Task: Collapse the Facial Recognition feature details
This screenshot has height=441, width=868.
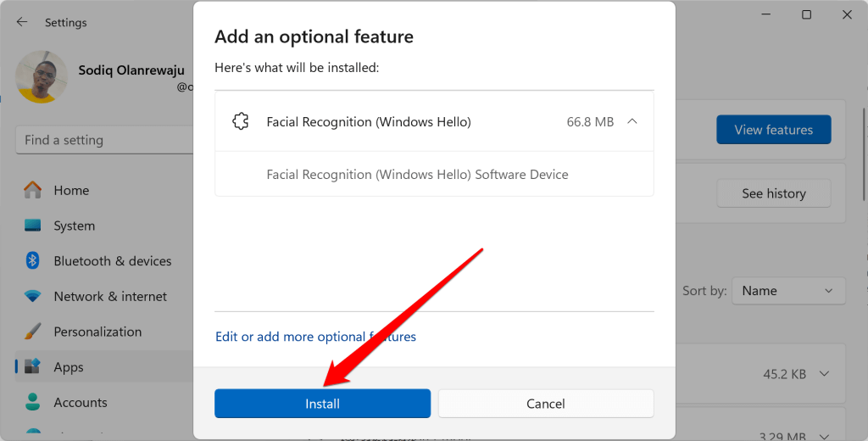Action: point(632,122)
